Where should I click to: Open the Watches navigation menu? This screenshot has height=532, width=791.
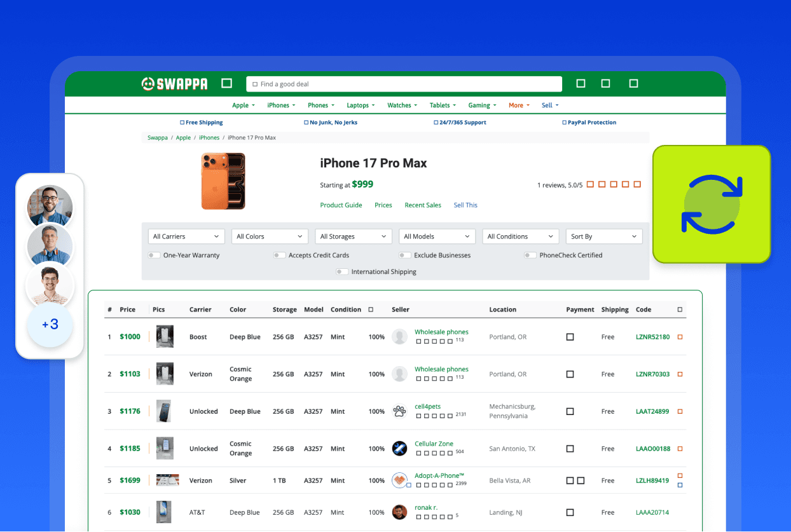402,106
